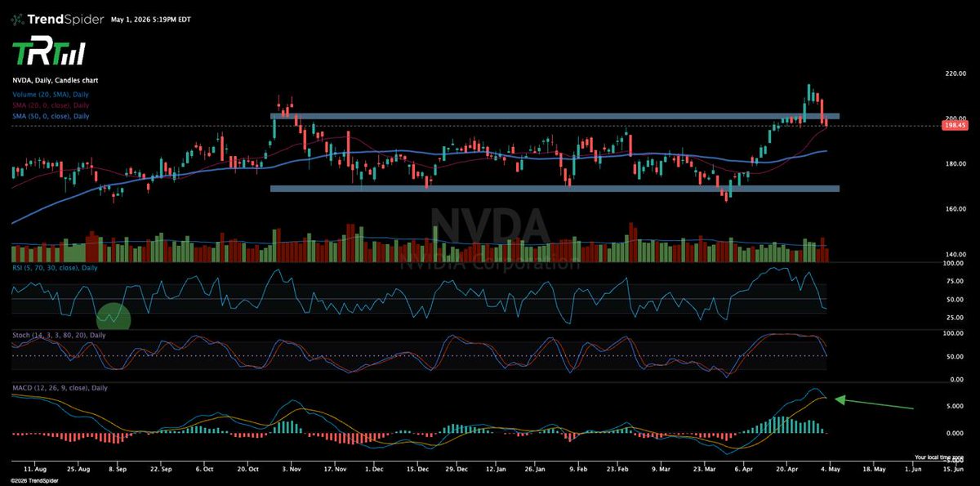This screenshot has height=486, width=980.
Task: Click the 9. Feb date label
Action: pyautogui.click(x=577, y=471)
